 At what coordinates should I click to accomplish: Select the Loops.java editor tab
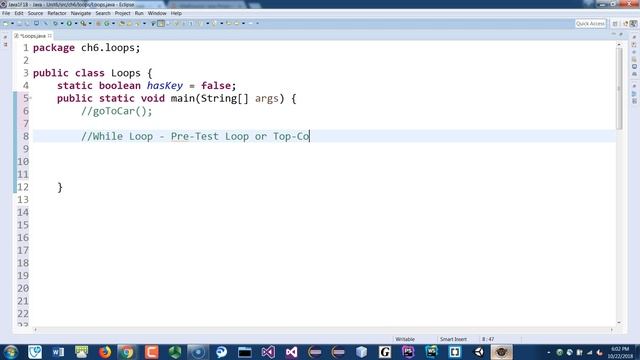tap(33, 36)
